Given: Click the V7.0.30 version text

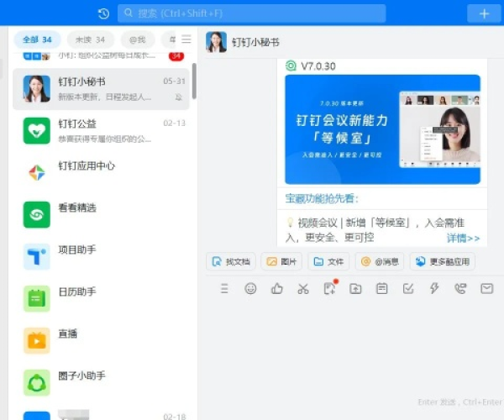Looking at the screenshot, I should click(318, 66).
